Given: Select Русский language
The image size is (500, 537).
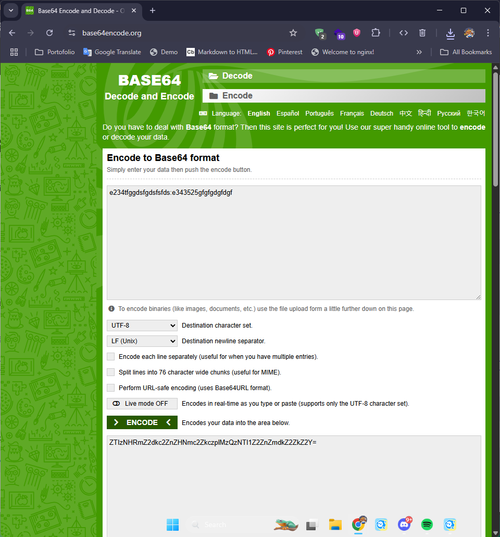Looking at the screenshot, I should (449, 113).
